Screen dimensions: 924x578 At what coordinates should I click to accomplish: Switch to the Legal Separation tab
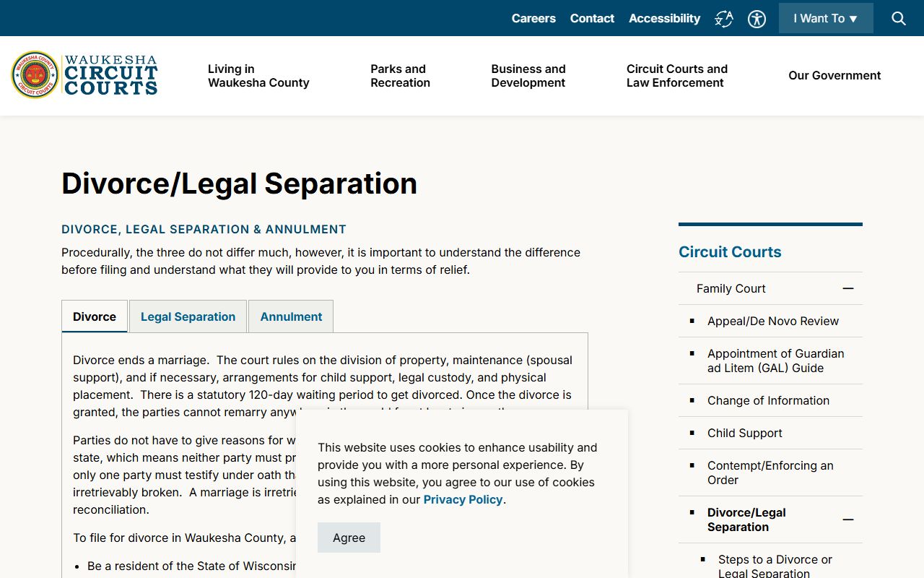click(x=188, y=316)
